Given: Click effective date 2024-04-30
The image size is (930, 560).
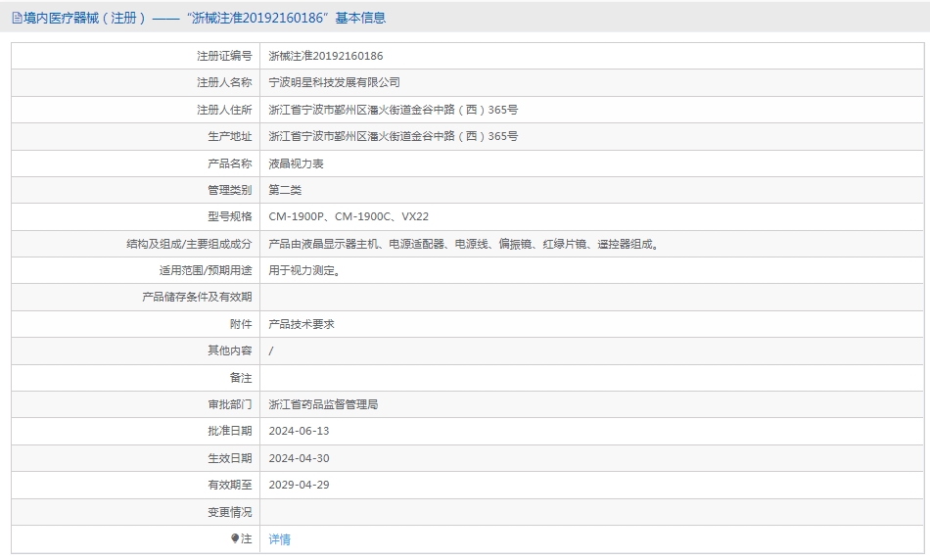Looking at the screenshot, I should pyautogui.click(x=299, y=458).
